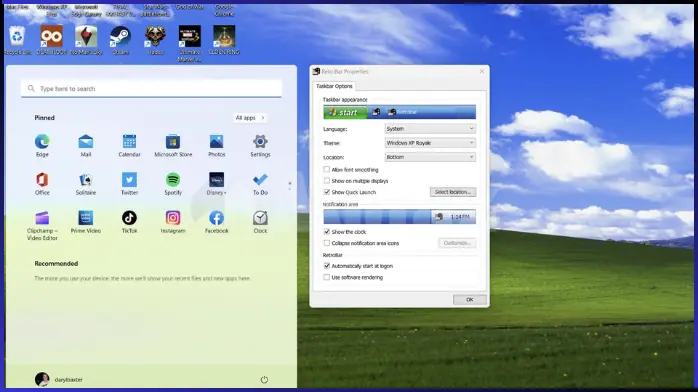698x392 pixels.
Task: Click the Recommended heading in Start menu
Action: click(x=57, y=263)
